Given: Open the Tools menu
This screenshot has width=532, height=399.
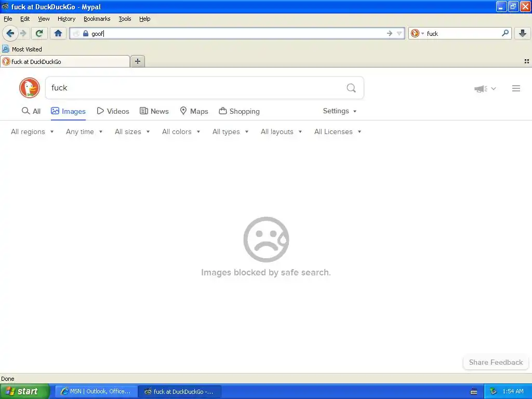Looking at the screenshot, I should [x=125, y=19].
